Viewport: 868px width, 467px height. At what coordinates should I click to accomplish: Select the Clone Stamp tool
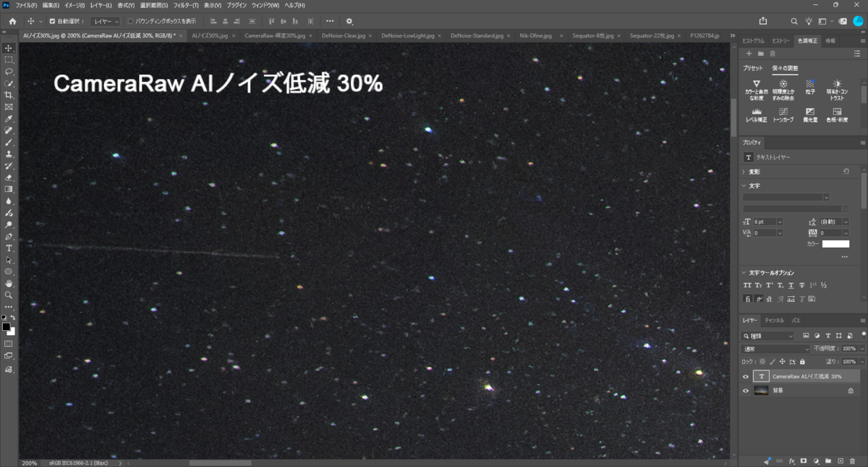coord(9,154)
